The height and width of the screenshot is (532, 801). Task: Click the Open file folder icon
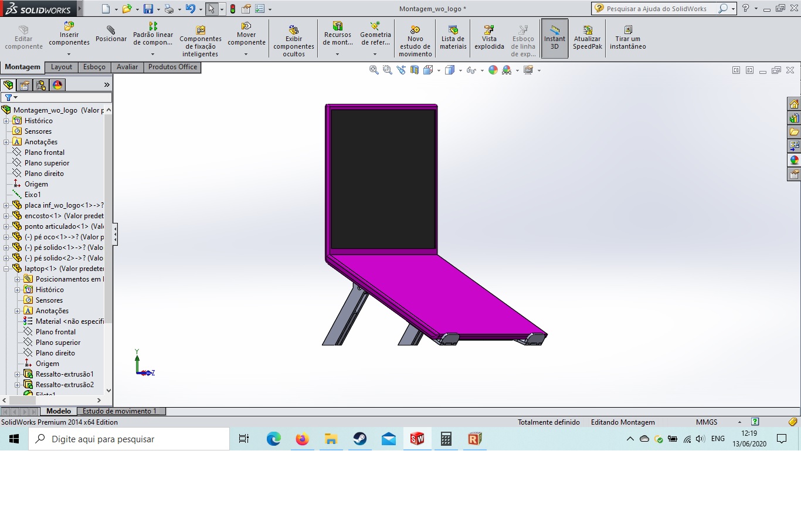click(126, 9)
